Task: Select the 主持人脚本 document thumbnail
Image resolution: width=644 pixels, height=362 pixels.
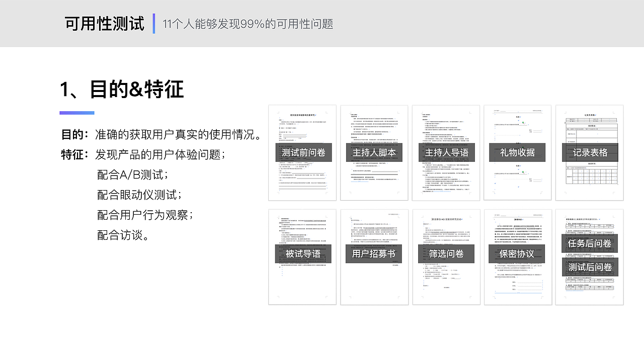Action: 374,153
